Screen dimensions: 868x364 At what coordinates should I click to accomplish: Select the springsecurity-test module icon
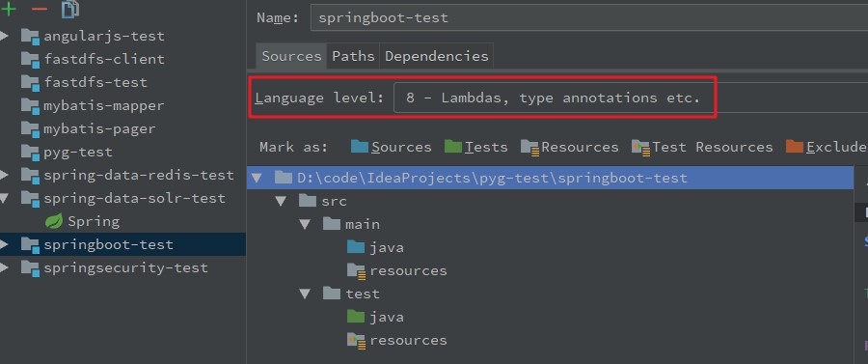(30, 268)
